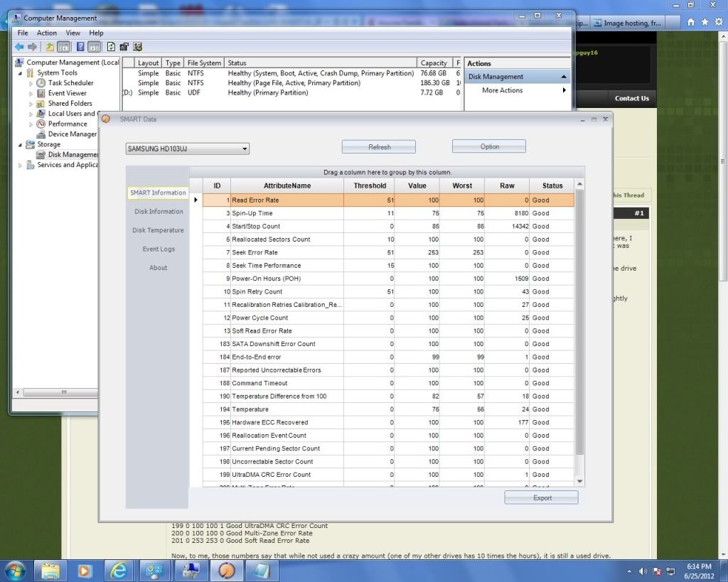The height and width of the screenshot is (582, 728).
Task: Click the More Actions entry in Actions pane
Action: pyautogui.click(x=503, y=90)
